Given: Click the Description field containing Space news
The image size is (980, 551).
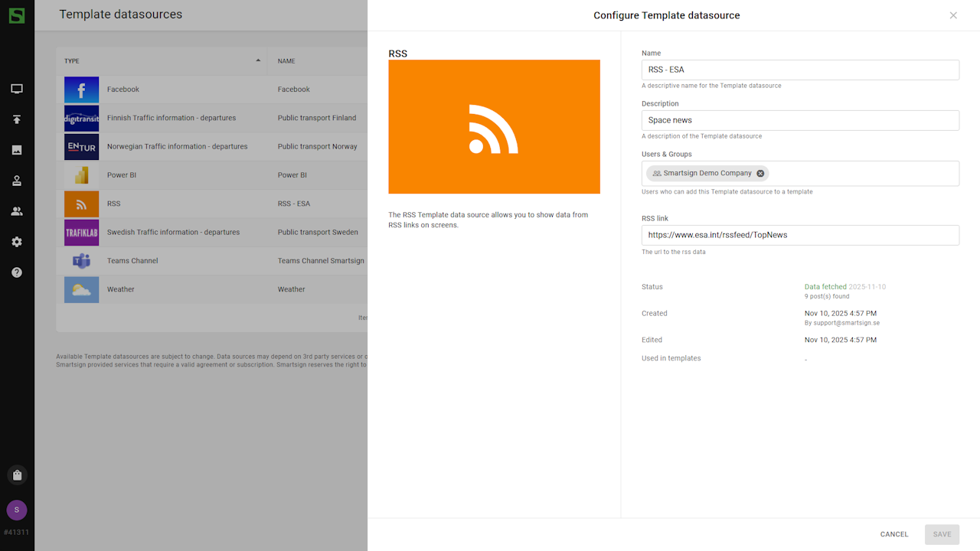Looking at the screenshot, I should [799, 120].
